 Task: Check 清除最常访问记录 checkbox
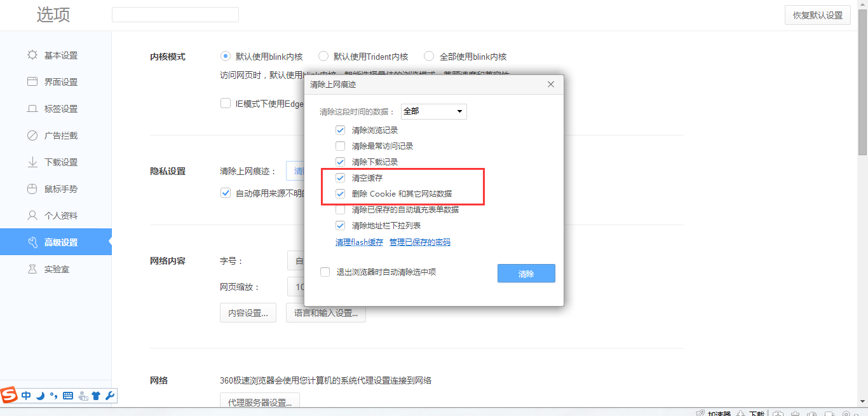point(341,146)
